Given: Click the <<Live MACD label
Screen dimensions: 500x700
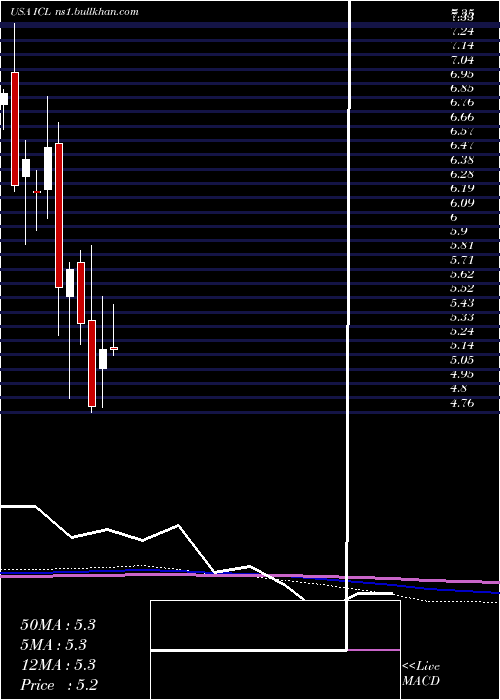Looking at the screenshot, I should pyautogui.click(x=421, y=674).
